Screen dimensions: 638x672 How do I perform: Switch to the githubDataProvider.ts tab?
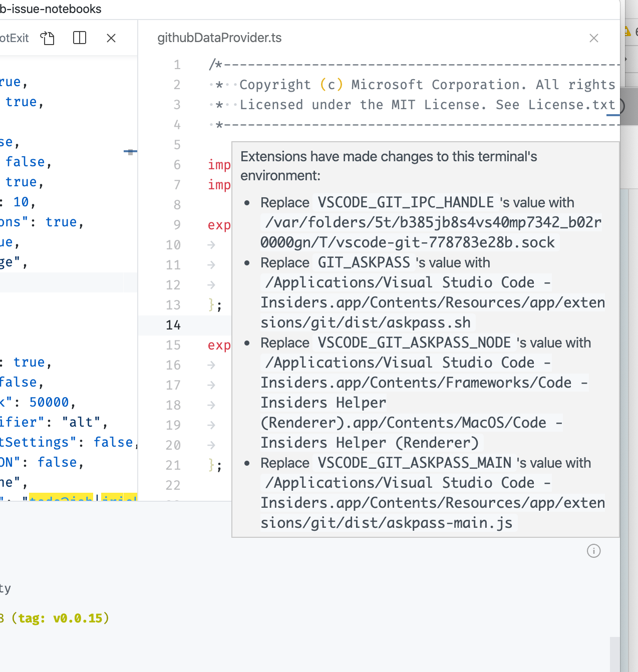pos(219,38)
